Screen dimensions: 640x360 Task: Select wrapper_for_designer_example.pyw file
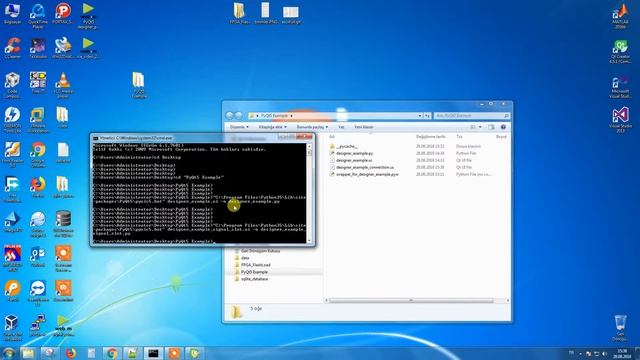click(x=367, y=174)
